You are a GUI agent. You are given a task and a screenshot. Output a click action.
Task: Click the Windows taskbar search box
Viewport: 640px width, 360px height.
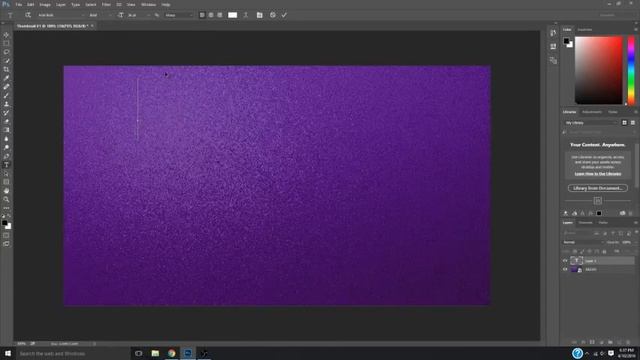tap(73, 353)
